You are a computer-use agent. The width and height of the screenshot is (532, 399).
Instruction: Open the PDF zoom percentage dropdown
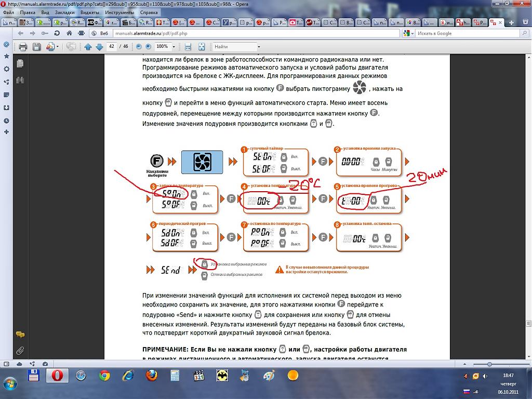(172, 47)
